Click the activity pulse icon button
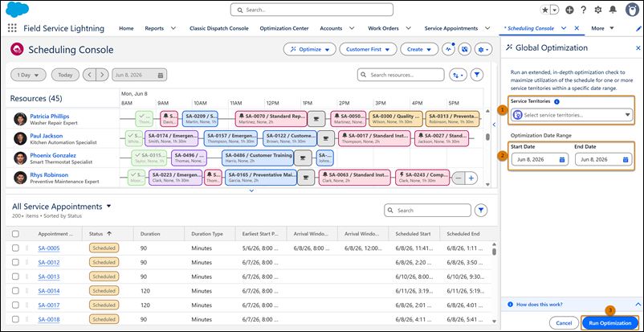 click(x=448, y=49)
